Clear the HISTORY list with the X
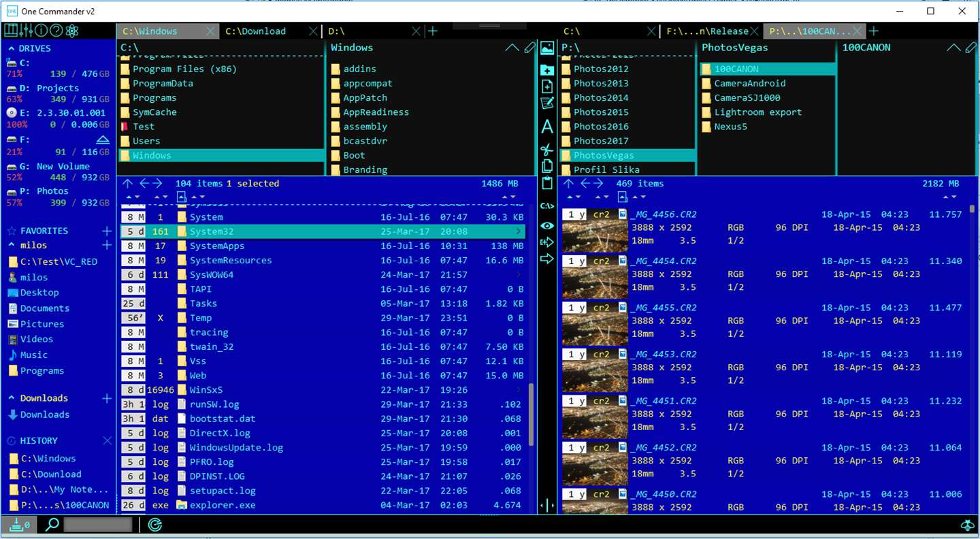This screenshot has width=980, height=539. tap(107, 441)
